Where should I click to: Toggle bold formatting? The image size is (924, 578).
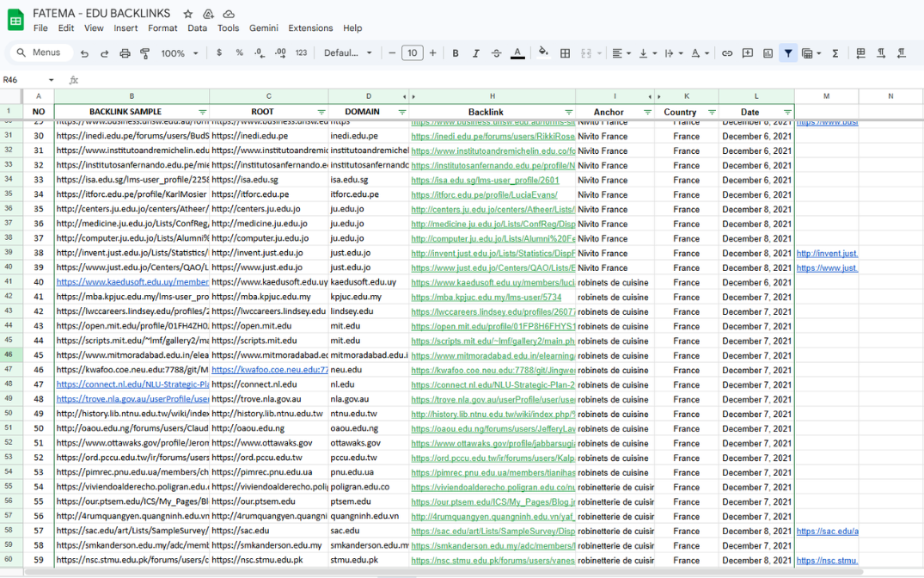click(456, 53)
